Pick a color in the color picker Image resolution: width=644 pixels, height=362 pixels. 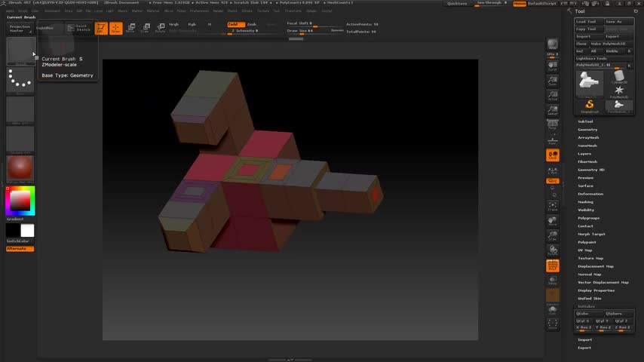click(20, 201)
